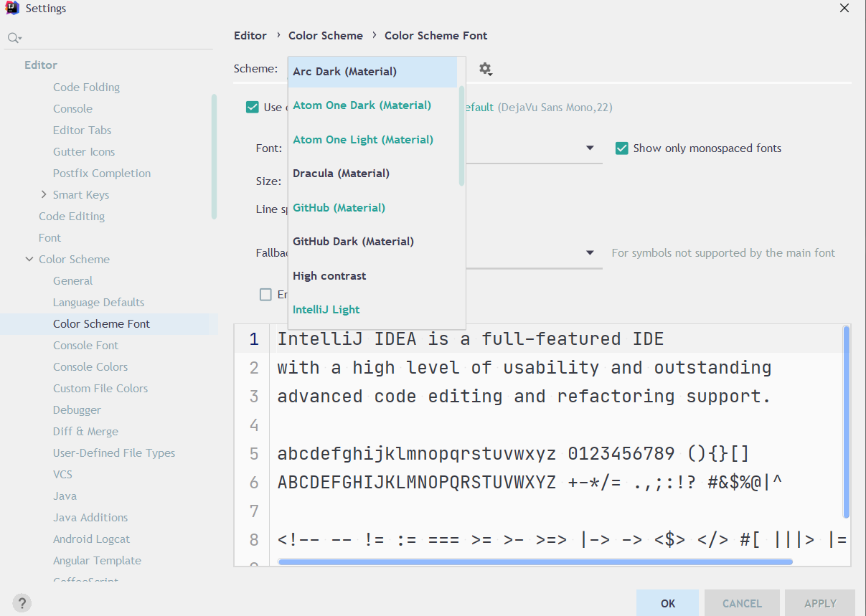Go to Color Scheme breadcrumb

326,35
